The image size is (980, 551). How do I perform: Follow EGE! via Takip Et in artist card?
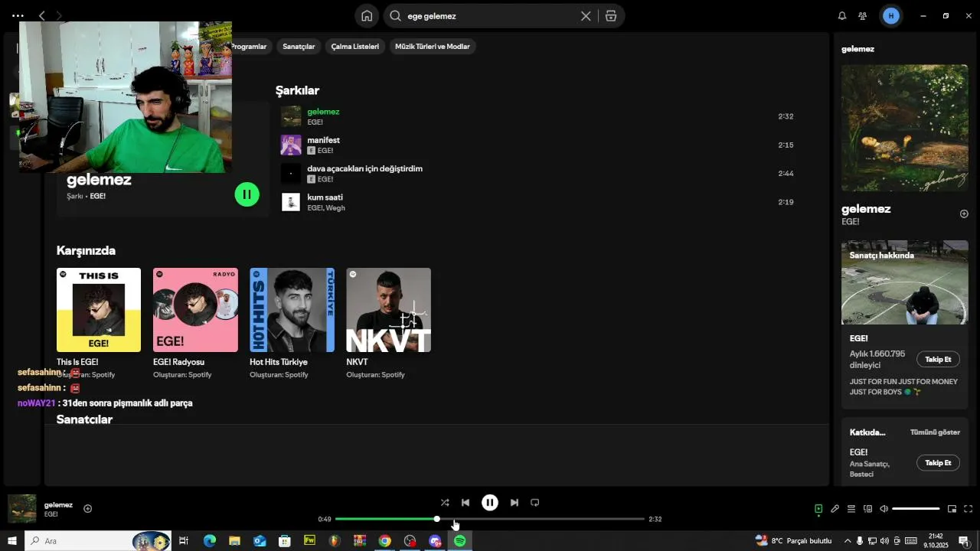point(938,360)
